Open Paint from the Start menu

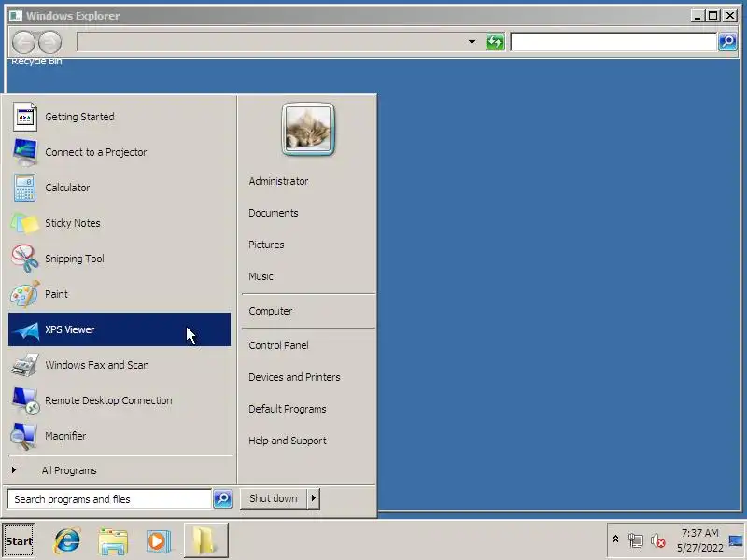[120, 294]
